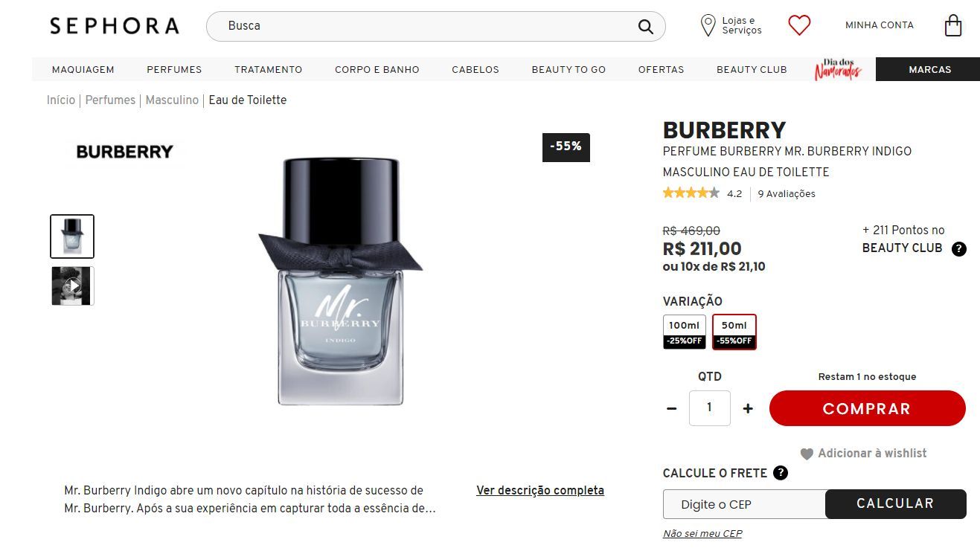Image resolution: width=980 pixels, height=551 pixels.
Task: Click the search magnifier icon
Action: [645, 27]
